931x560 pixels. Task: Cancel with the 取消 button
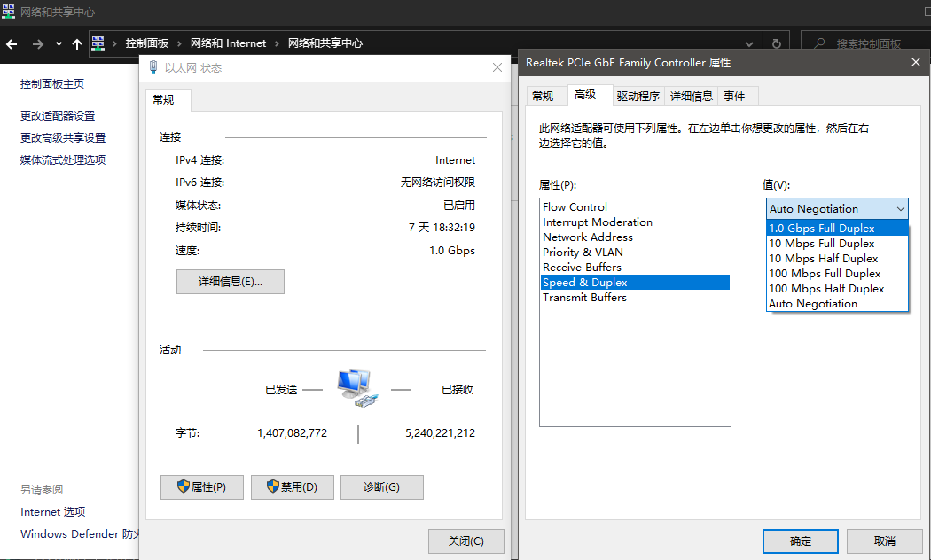(885, 541)
